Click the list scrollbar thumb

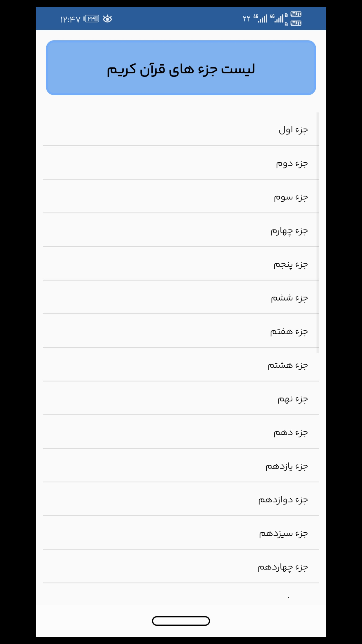(x=318, y=232)
